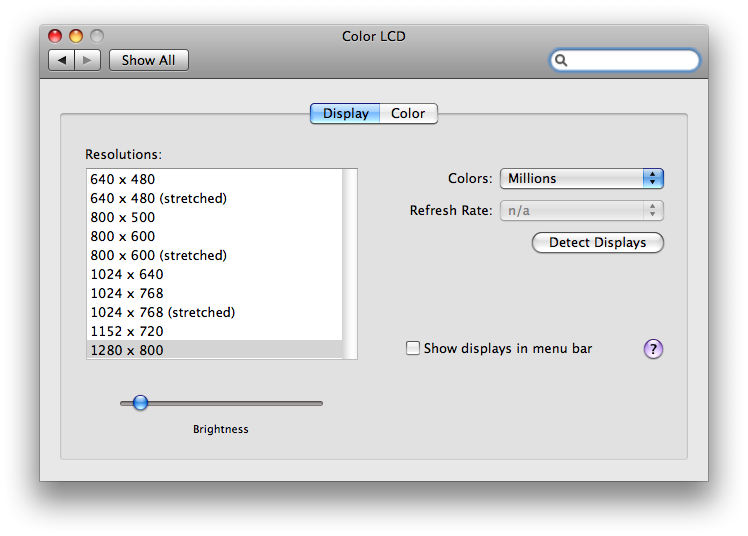Go back with the left arrow button
Viewport: 748px width, 536px height.
click(x=62, y=60)
